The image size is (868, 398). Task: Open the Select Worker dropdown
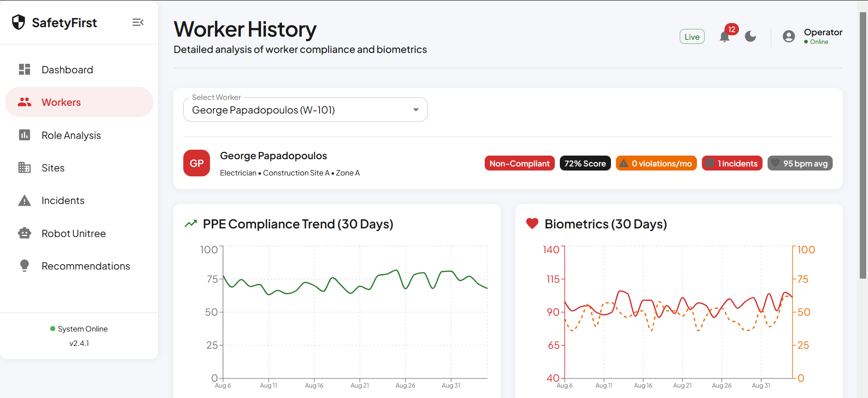pos(305,110)
